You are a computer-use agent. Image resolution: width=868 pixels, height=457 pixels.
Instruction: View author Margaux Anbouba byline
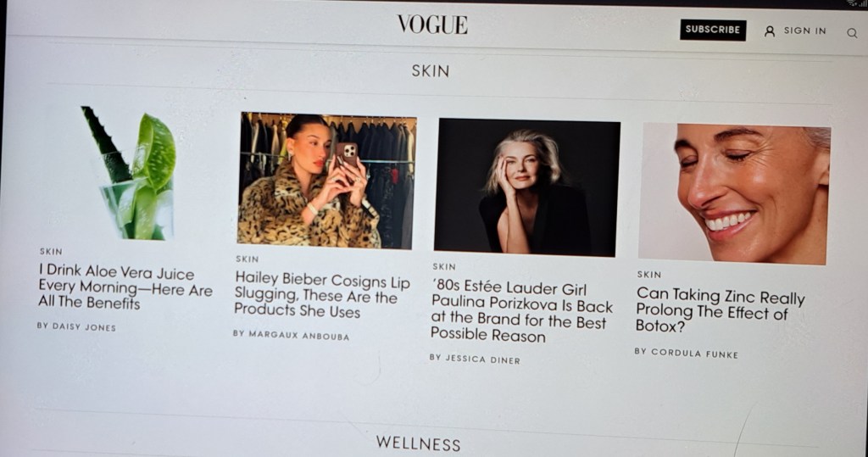[292, 335]
